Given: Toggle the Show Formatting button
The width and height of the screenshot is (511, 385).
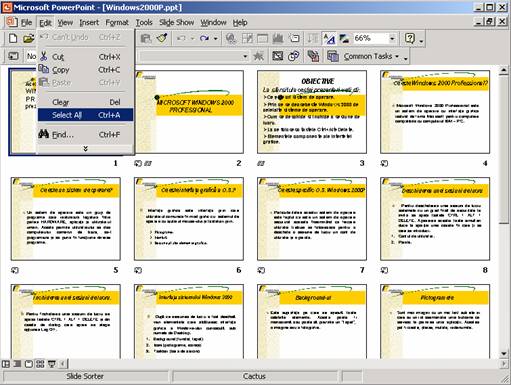Looking at the screenshot, I should pyautogui.click(x=329, y=39).
